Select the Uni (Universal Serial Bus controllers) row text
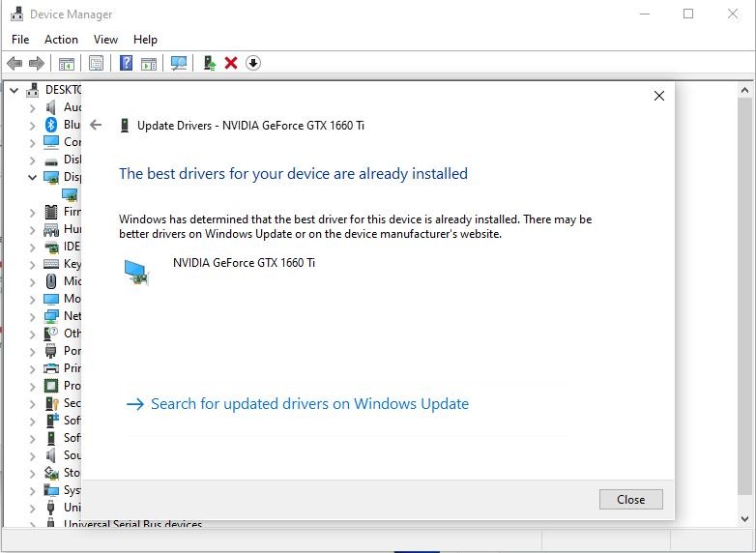Image resolution: width=756 pixels, height=553 pixels. [x=73, y=508]
